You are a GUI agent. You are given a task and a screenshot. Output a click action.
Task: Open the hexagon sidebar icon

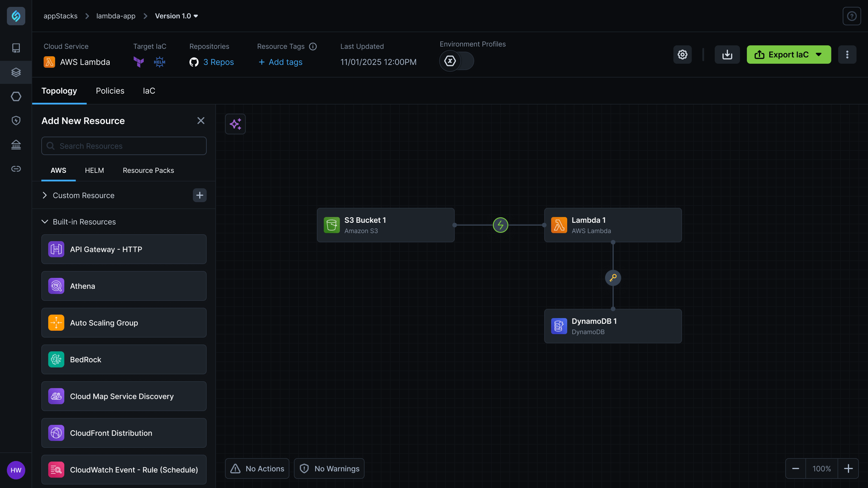pos(16,96)
